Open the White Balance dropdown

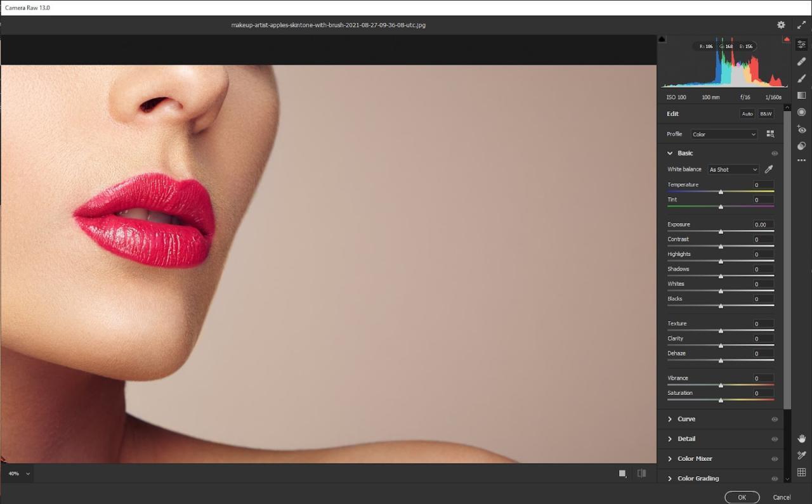click(733, 169)
